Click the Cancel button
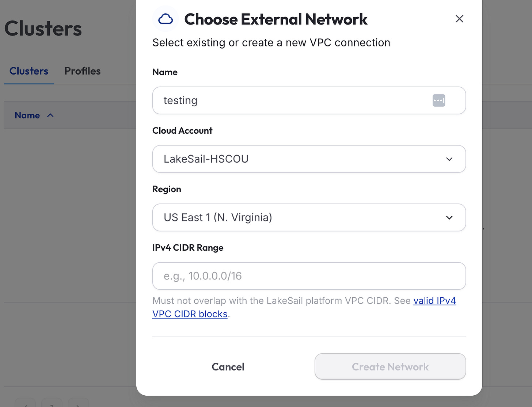Screen dimensions: 532x407 pos(228,367)
